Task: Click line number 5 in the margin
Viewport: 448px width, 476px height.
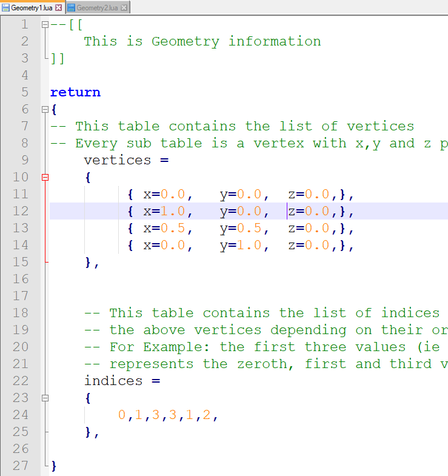Action: click(25, 92)
